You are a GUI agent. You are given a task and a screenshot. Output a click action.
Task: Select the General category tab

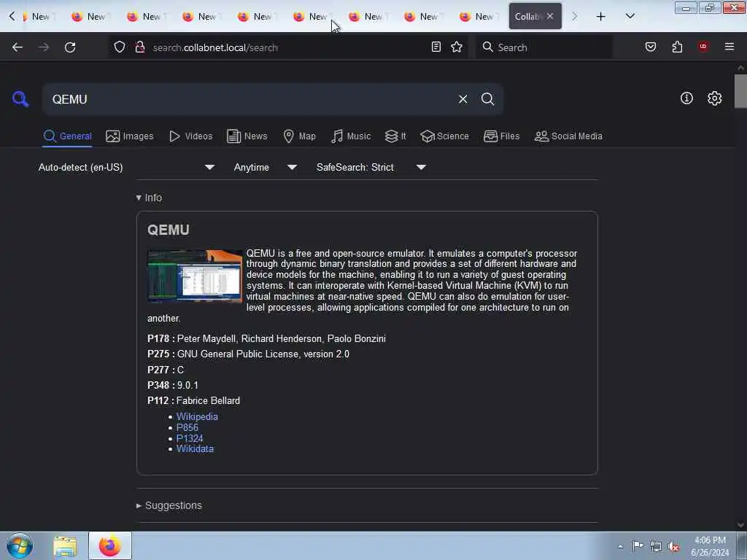pyautogui.click(x=67, y=136)
